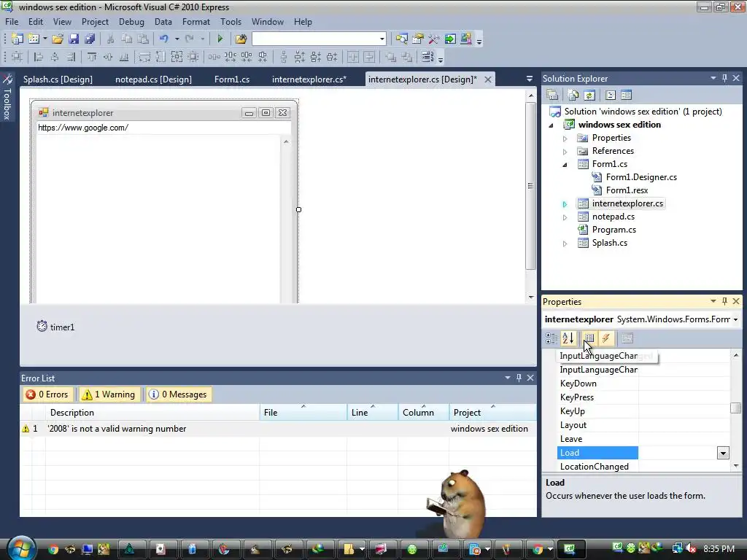Image resolution: width=747 pixels, height=560 pixels.
Task: Undo the last action using toolbar arrow
Action: (164, 39)
